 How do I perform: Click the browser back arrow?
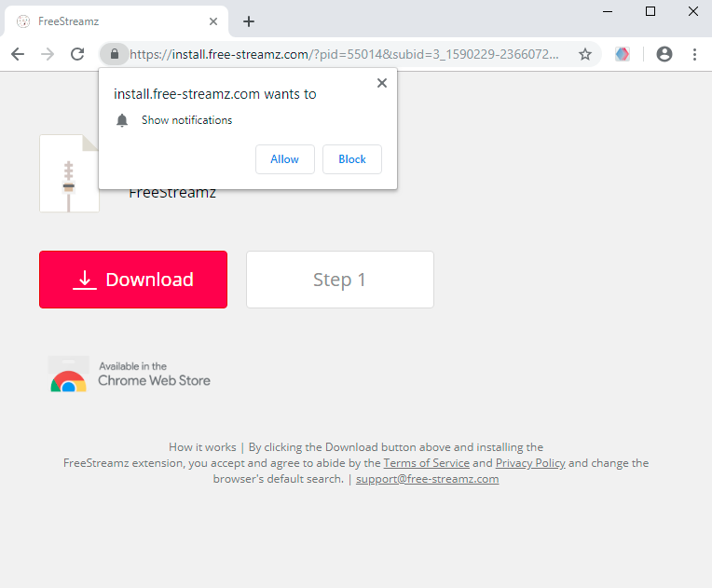point(18,54)
